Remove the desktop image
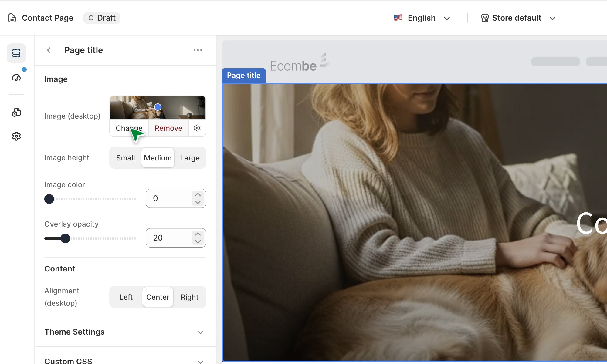Screen dimensions: 607x364 [168, 128]
